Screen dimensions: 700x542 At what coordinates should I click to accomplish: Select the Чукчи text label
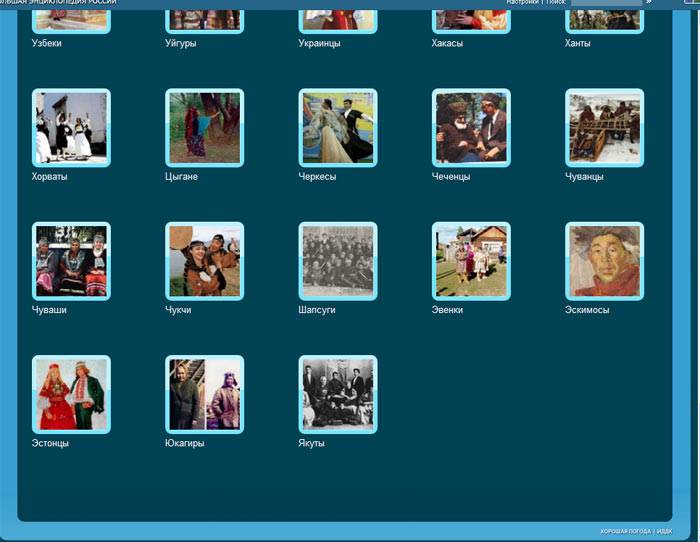[178, 309]
